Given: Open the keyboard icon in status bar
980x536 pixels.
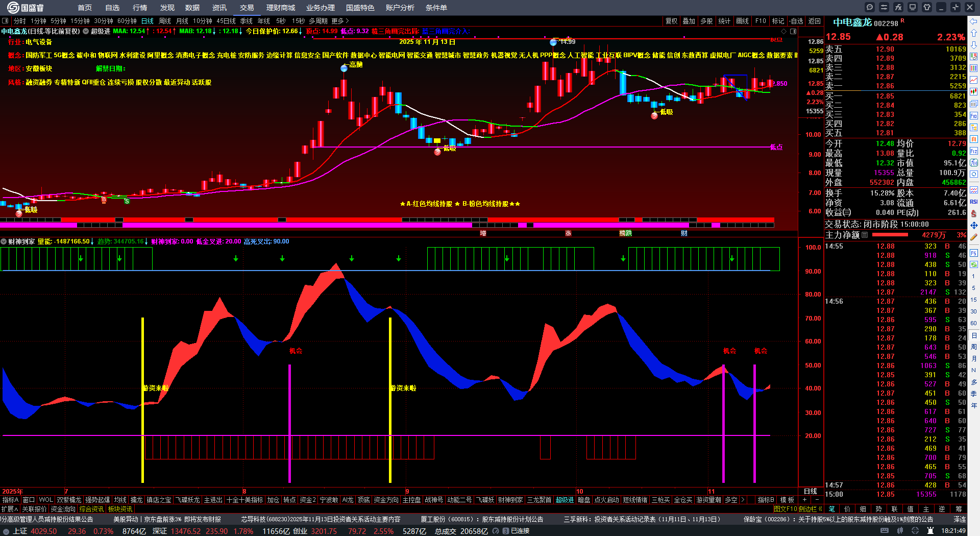Looking at the screenshot, I should pos(885,531).
